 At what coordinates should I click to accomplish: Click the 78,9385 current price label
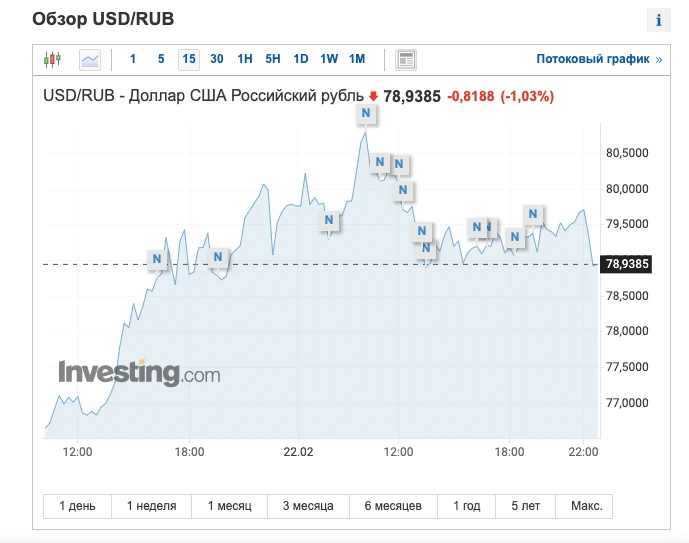point(625,264)
